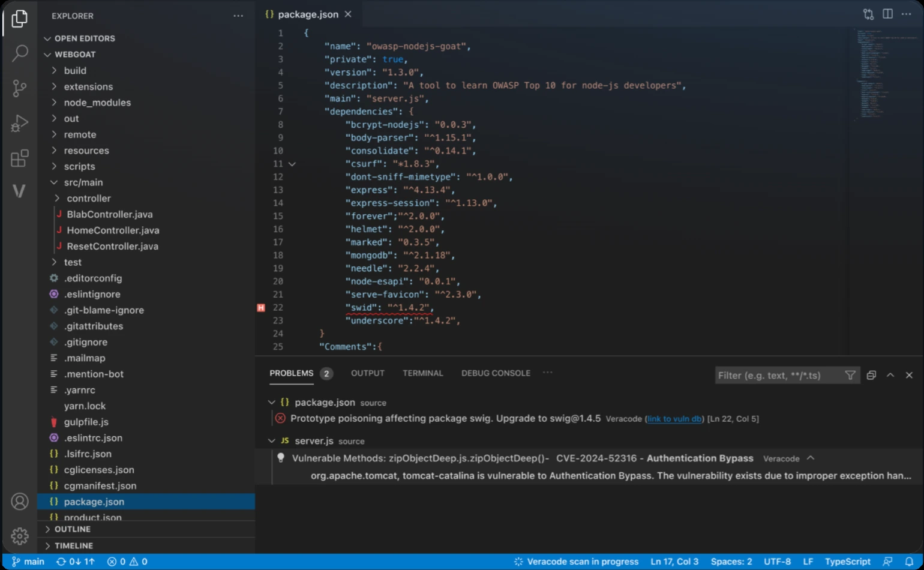
Task: Click the LF end of line selector
Action: (x=808, y=562)
